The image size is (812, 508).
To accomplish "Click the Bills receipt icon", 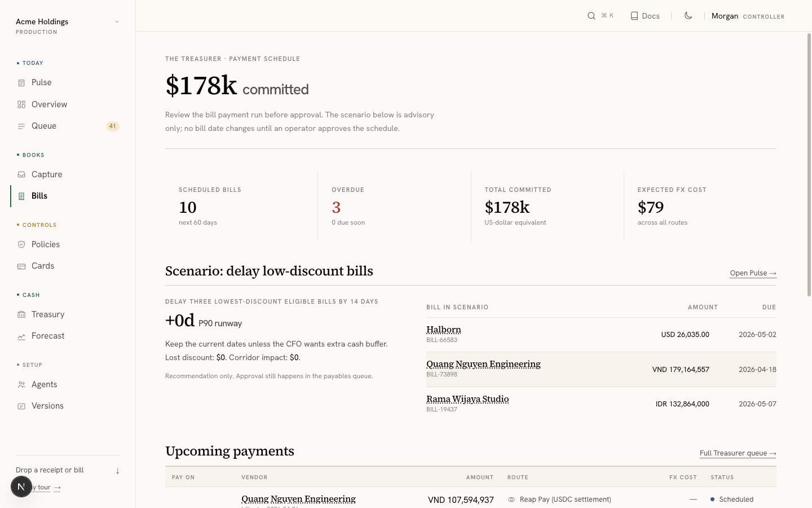I will (21, 196).
